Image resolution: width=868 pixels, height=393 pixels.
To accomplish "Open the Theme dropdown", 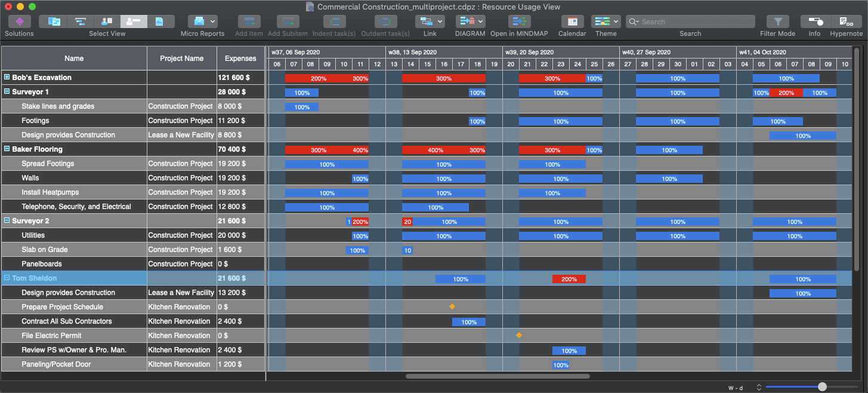I will pyautogui.click(x=606, y=22).
